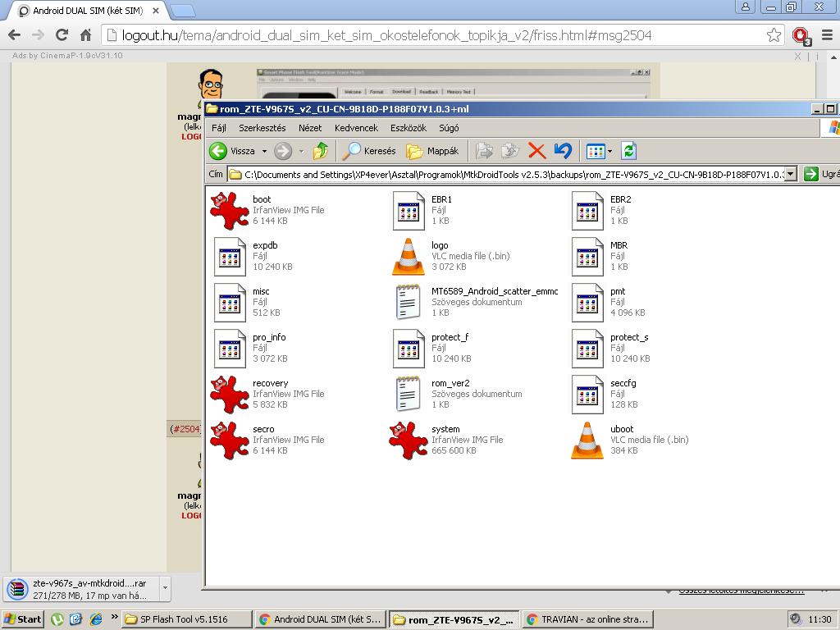Screen dimensions: 840x630
Task: Open forward history dropdown arrow
Action: (301, 152)
